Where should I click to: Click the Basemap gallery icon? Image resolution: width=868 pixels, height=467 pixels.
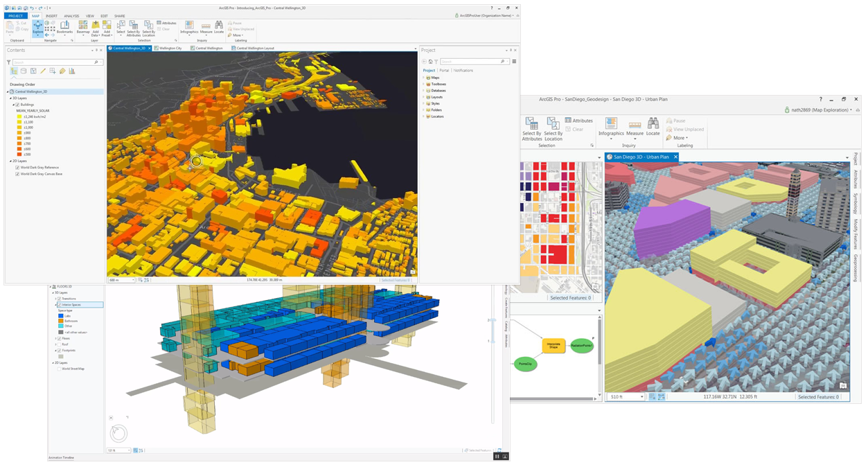pyautogui.click(x=83, y=26)
